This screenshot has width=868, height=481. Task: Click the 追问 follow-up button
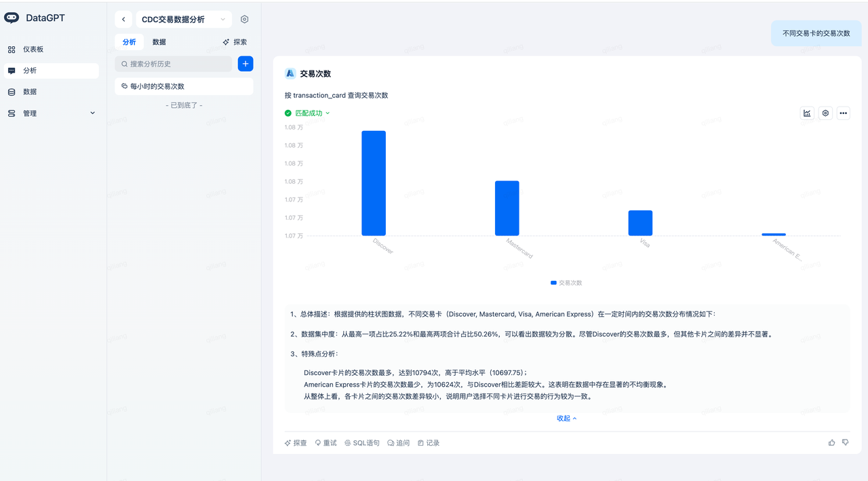click(399, 443)
